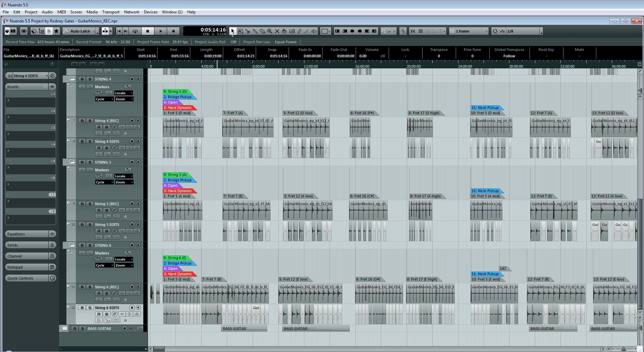644x352 pixels.
Task: Click the Range Selection tool
Action: pos(240,31)
